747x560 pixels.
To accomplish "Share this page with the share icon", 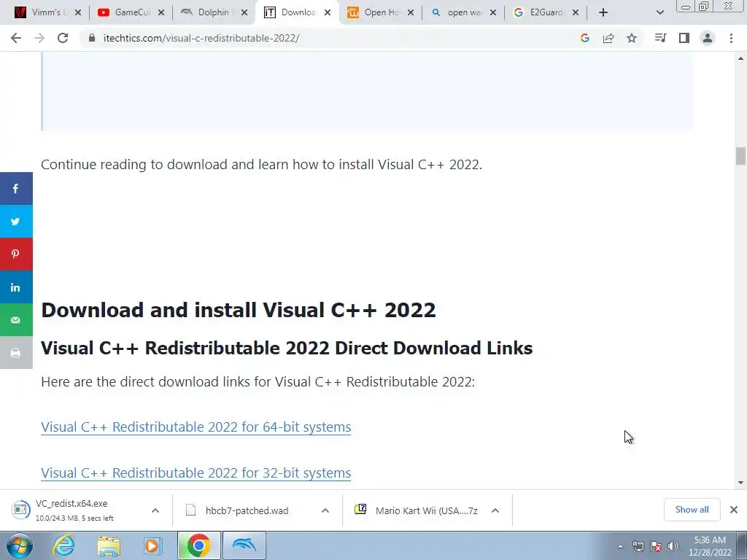I will [x=608, y=38].
